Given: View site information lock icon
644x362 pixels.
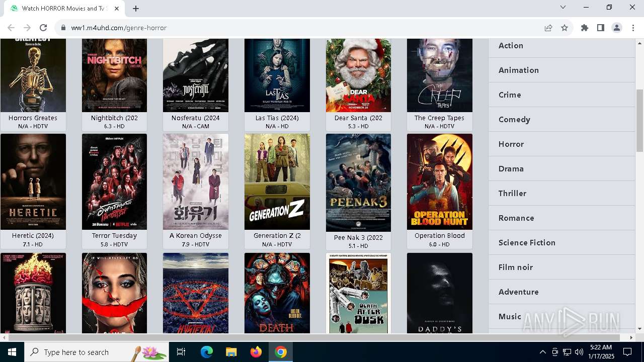Looking at the screenshot, I should (63, 28).
